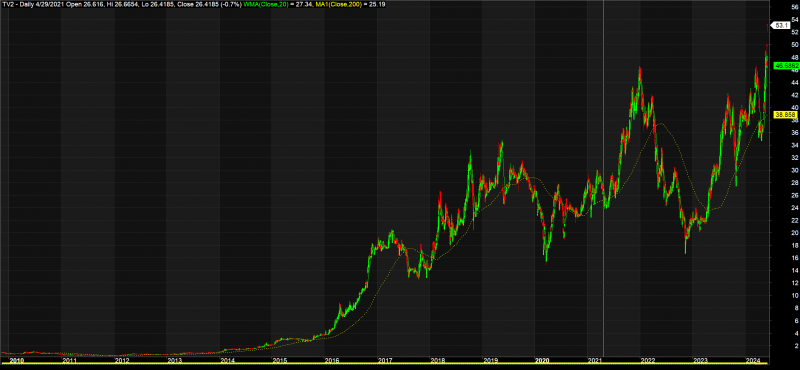The image size is (800, 370).
Task: Click the dotted yellow 200-day average curve peak near 2022
Action: click(x=661, y=124)
